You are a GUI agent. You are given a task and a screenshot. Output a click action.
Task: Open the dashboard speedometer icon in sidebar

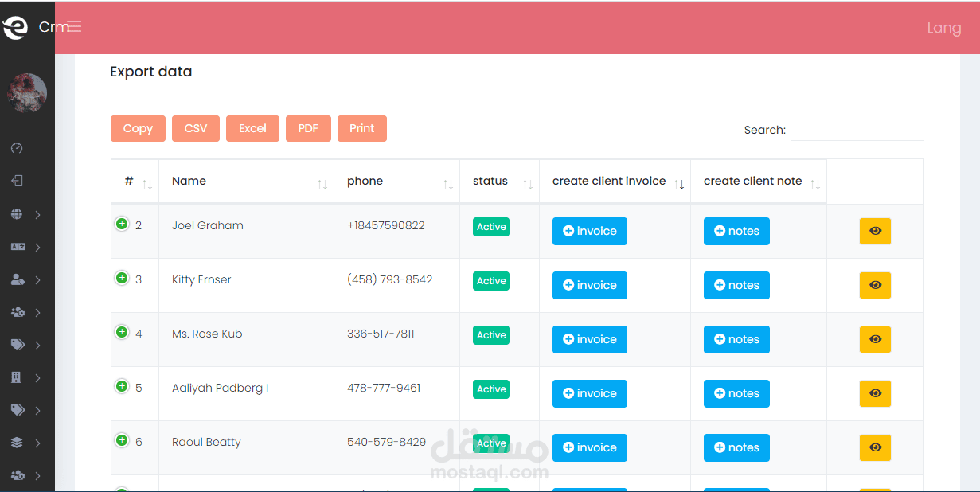17,148
